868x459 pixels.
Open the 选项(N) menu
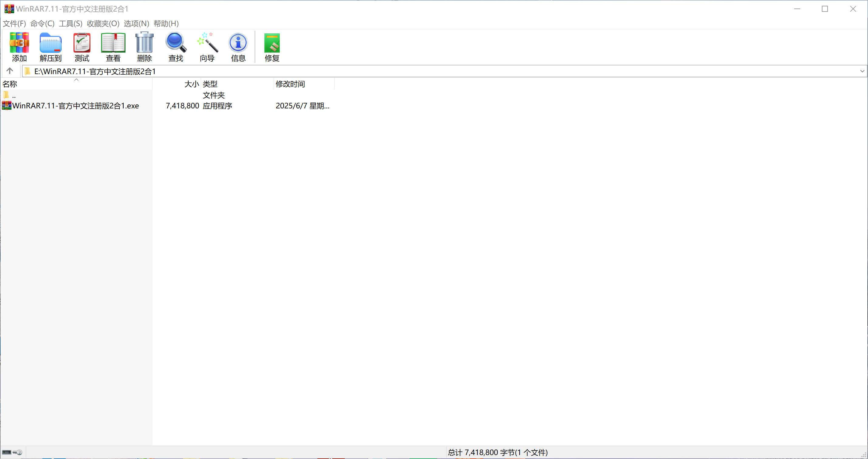pos(136,24)
